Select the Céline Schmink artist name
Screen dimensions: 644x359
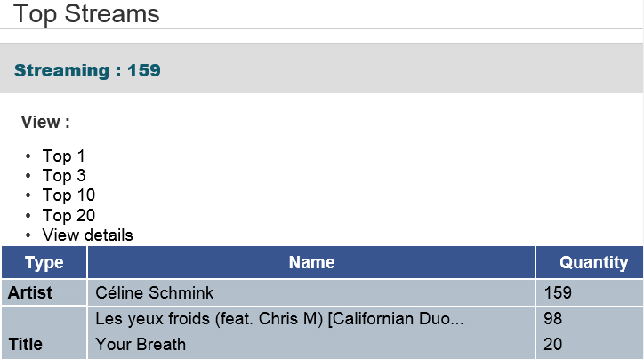pyautogui.click(x=155, y=292)
